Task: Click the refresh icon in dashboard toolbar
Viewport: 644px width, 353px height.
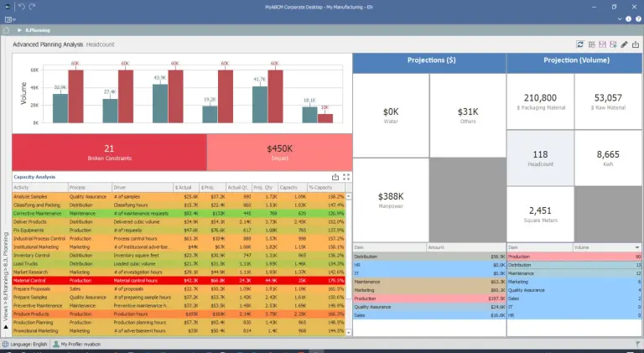Action: coord(579,44)
